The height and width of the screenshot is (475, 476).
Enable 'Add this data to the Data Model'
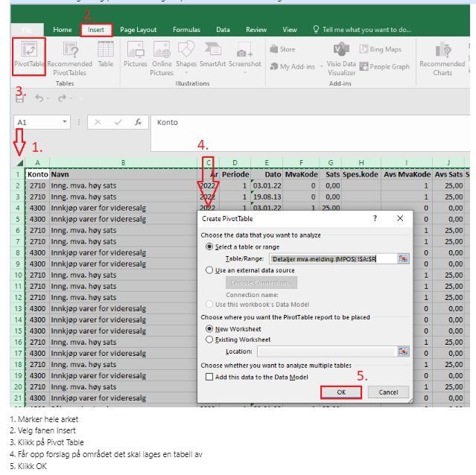pyautogui.click(x=209, y=377)
